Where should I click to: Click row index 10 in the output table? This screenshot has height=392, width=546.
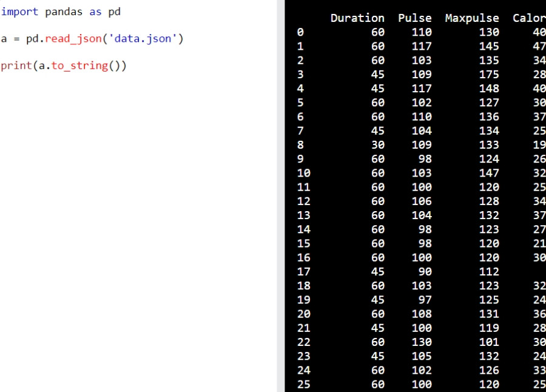pyautogui.click(x=304, y=173)
